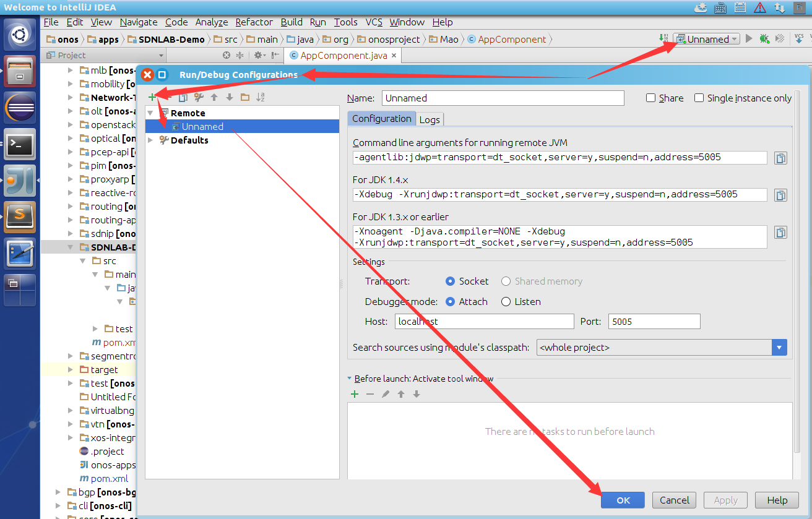This screenshot has width=812, height=519.
Task: Launch Sublime Text from the dock
Action: tap(20, 217)
